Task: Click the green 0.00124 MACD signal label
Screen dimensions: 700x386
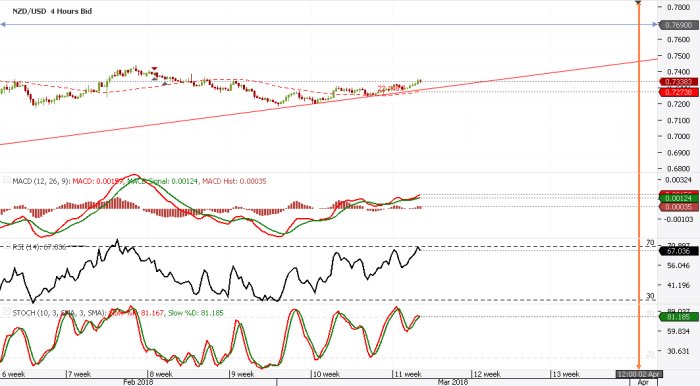Action: click(679, 198)
